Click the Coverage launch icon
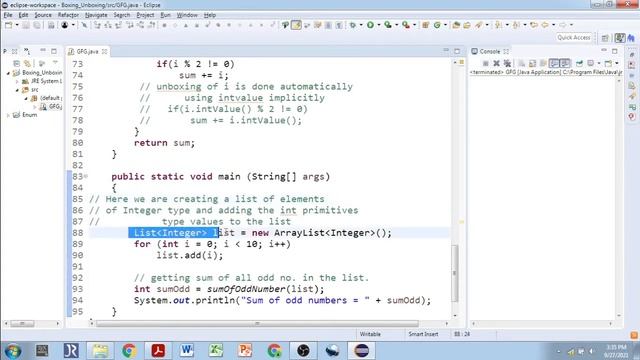640x360 pixels. pyautogui.click(x=388, y=25)
